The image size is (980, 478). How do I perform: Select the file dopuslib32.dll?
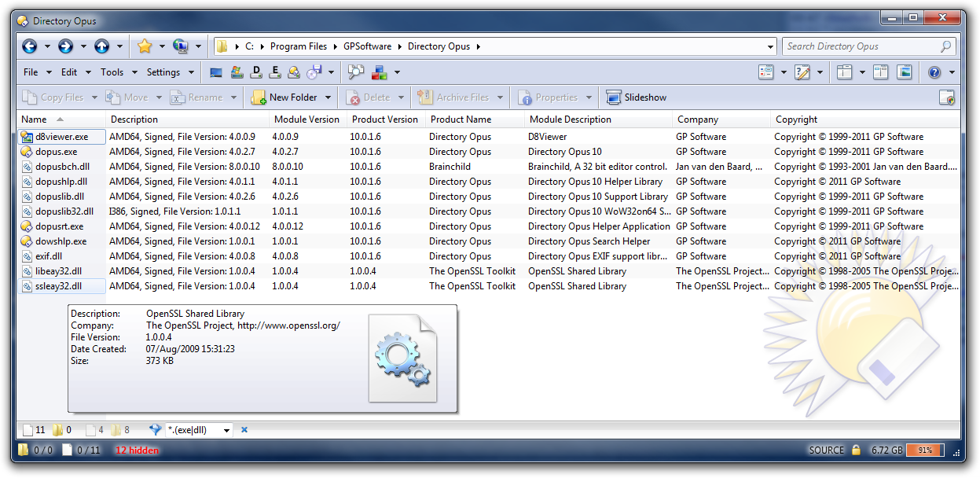[x=64, y=211]
